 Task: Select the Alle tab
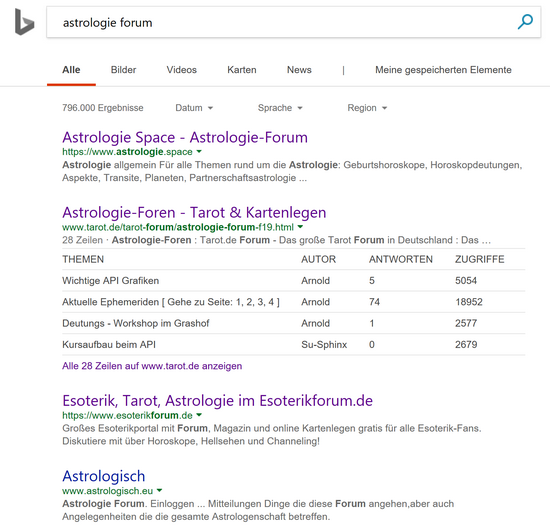71,70
